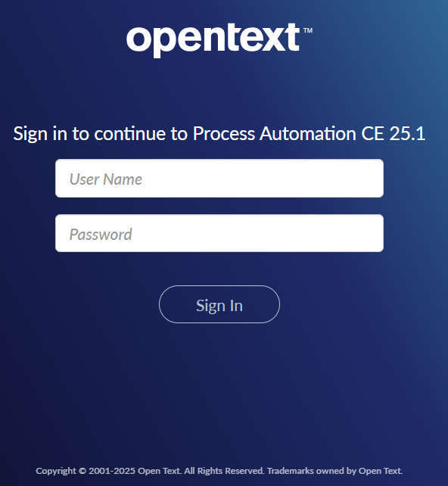The image size is (448, 486).
Task: Click the 'CE 25.1' version label
Action: (394, 133)
